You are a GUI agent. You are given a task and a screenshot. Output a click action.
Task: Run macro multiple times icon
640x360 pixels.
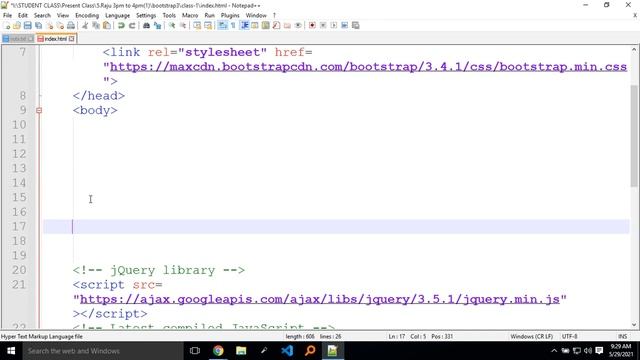[x=344, y=25]
